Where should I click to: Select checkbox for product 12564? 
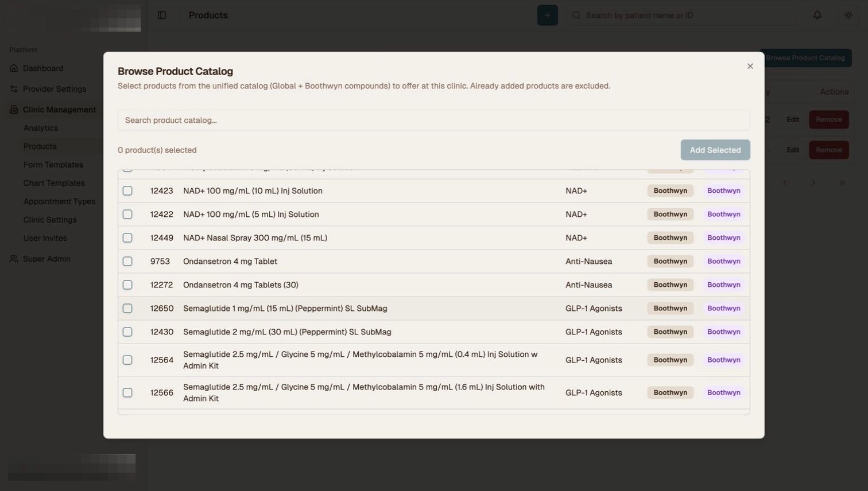pos(127,360)
